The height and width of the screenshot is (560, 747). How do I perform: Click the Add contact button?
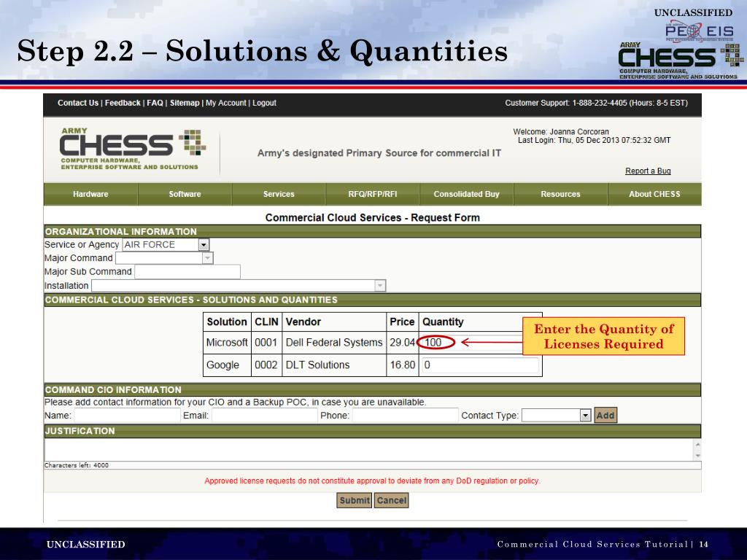[x=605, y=415]
